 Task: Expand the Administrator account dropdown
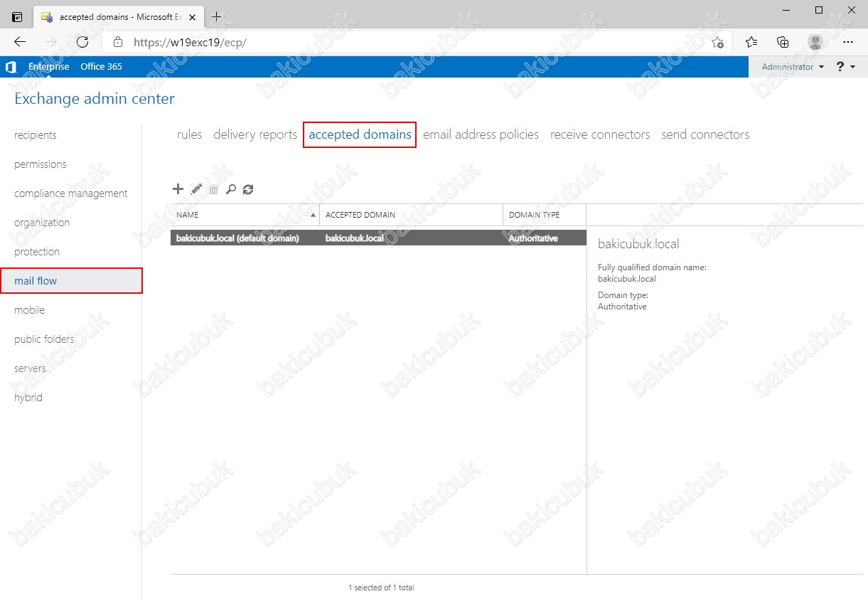coord(793,67)
